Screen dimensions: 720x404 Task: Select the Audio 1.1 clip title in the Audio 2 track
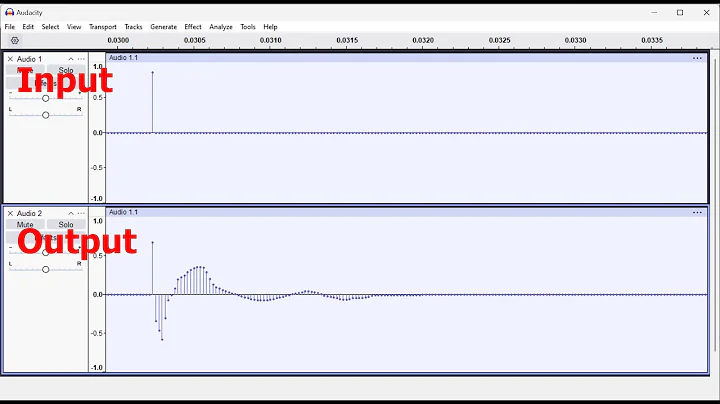click(123, 212)
